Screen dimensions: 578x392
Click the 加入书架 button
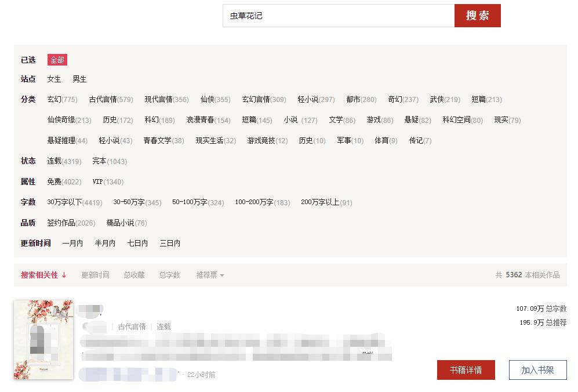click(x=537, y=370)
